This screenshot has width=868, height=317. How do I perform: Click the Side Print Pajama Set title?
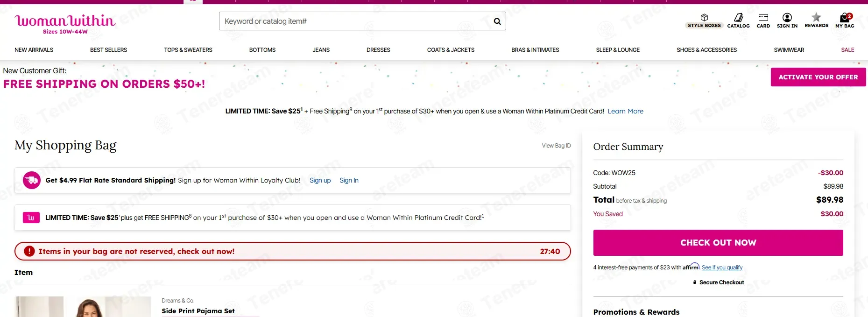coord(198,311)
